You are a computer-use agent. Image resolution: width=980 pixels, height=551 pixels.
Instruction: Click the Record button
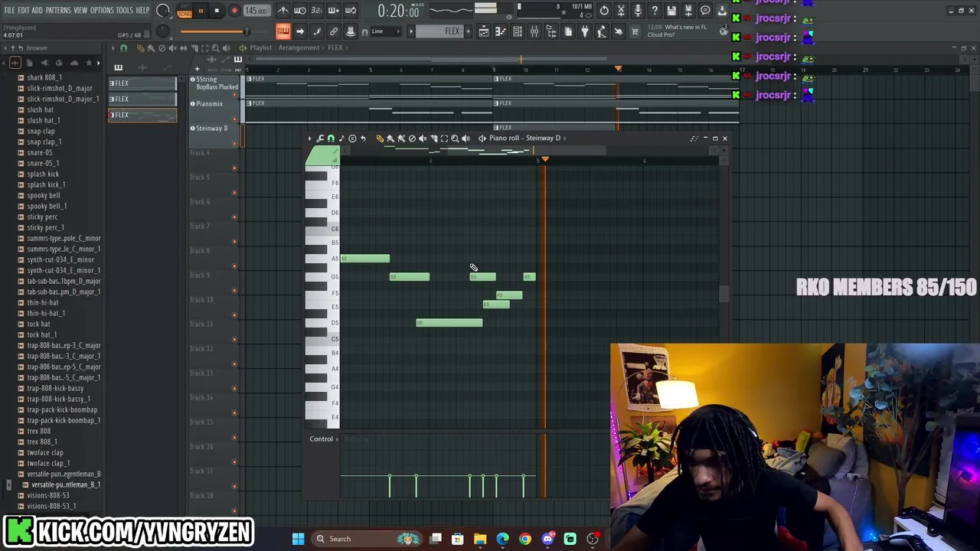point(234,11)
